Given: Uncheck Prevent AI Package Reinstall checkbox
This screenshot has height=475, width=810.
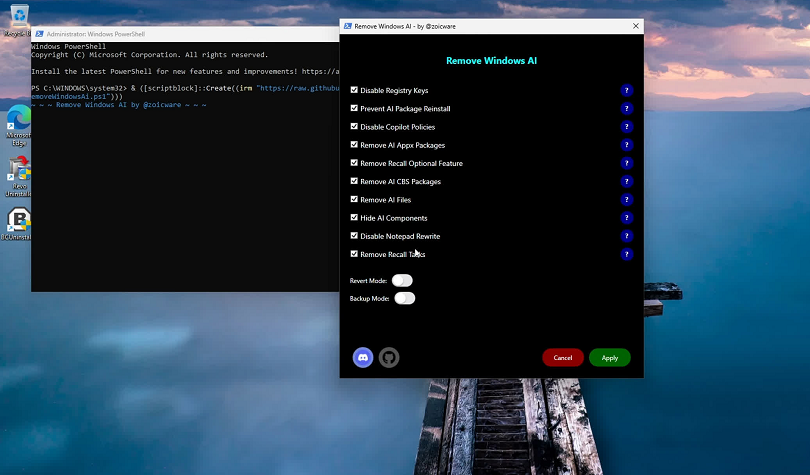Looking at the screenshot, I should (354, 109).
